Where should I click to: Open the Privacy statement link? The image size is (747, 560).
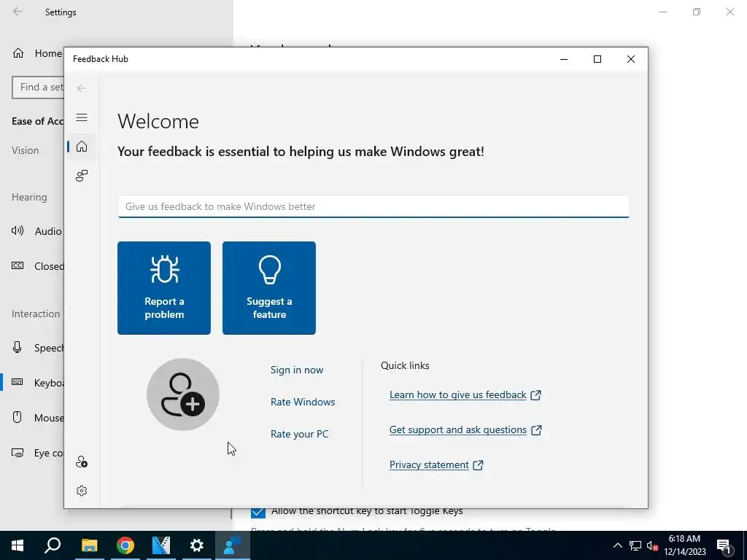(436, 464)
